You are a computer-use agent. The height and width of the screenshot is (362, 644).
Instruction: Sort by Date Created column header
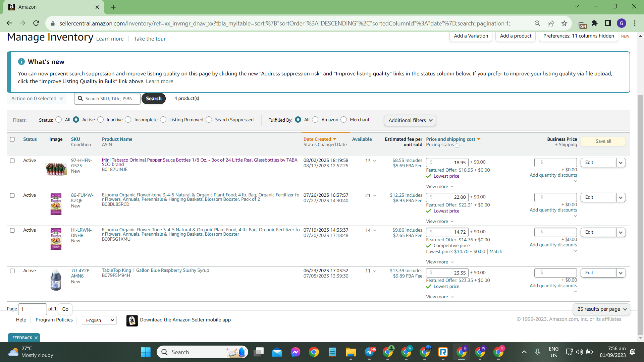pos(320,139)
